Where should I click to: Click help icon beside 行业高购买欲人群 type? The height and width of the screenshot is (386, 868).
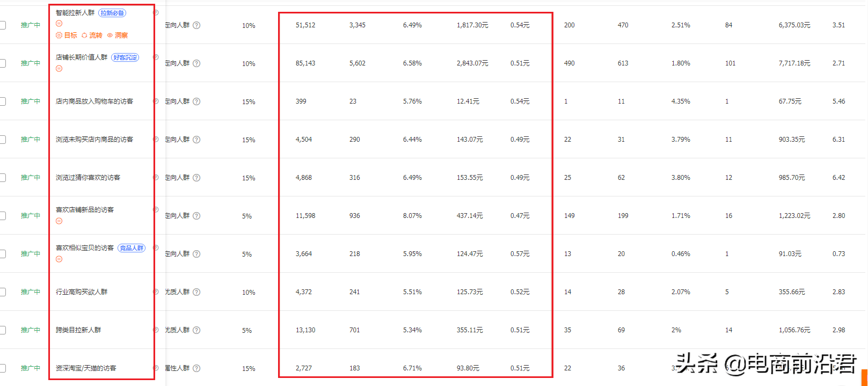[196, 292]
